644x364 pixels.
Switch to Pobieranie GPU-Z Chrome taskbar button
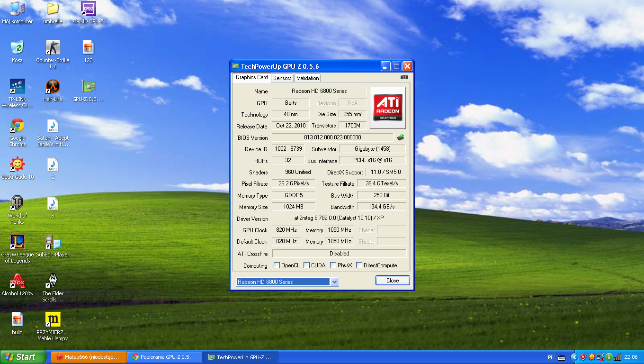click(165, 357)
